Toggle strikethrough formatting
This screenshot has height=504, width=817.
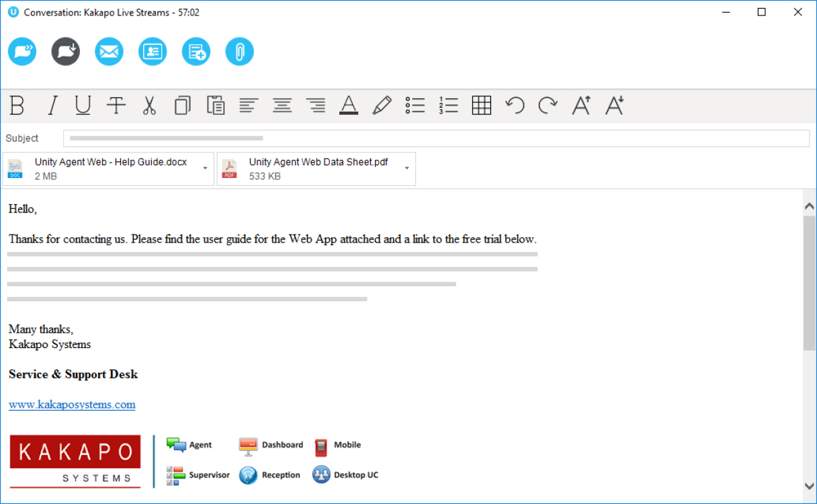click(116, 106)
